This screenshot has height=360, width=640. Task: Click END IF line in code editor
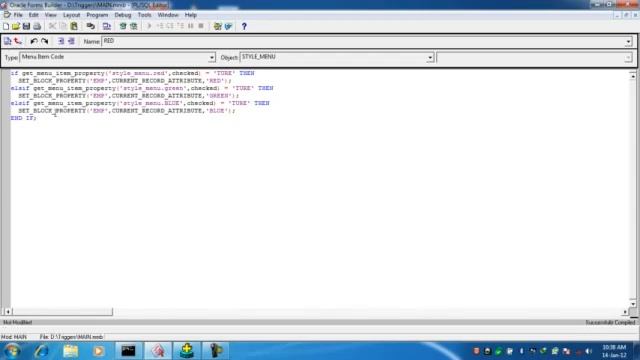[x=23, y=118]
